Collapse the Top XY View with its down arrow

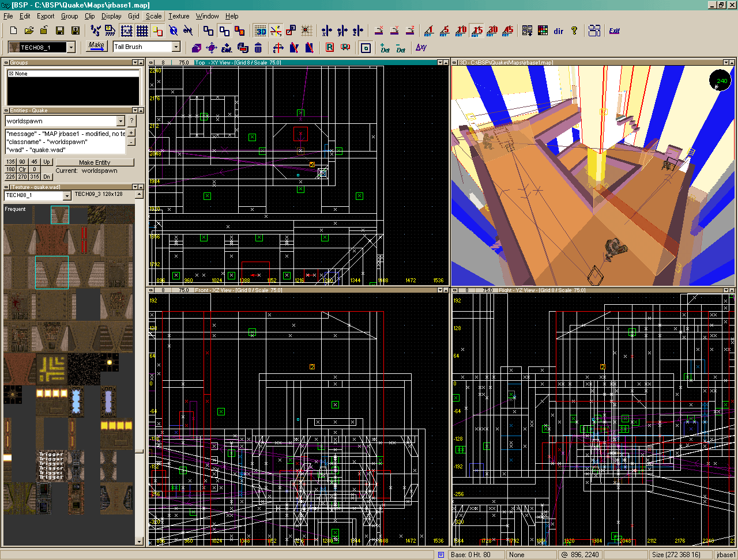tap(440, 62)
